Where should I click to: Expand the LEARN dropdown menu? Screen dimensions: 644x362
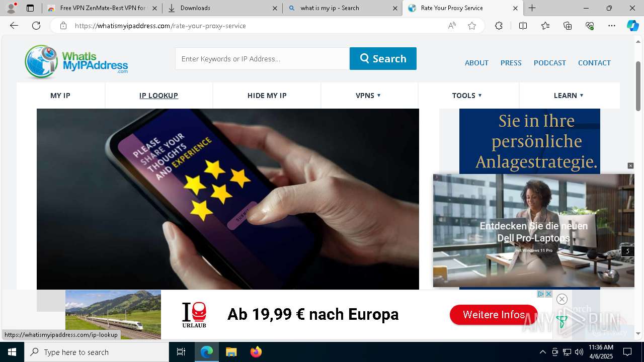569,96
